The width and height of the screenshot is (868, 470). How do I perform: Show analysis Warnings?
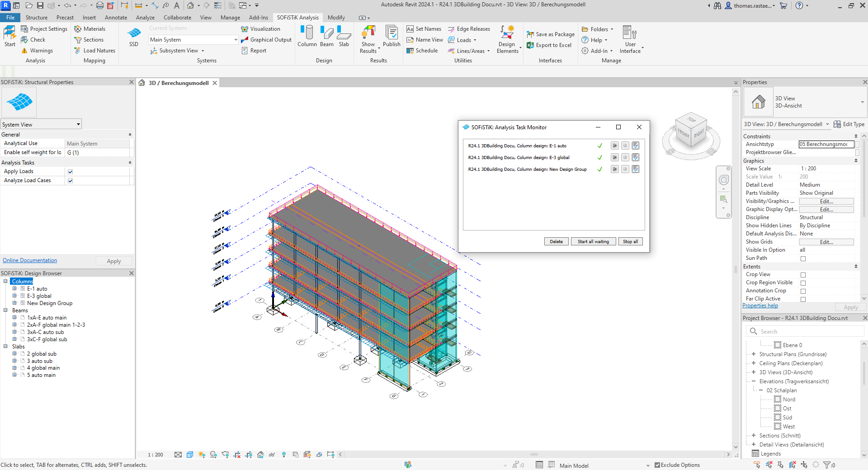point(37,51)
